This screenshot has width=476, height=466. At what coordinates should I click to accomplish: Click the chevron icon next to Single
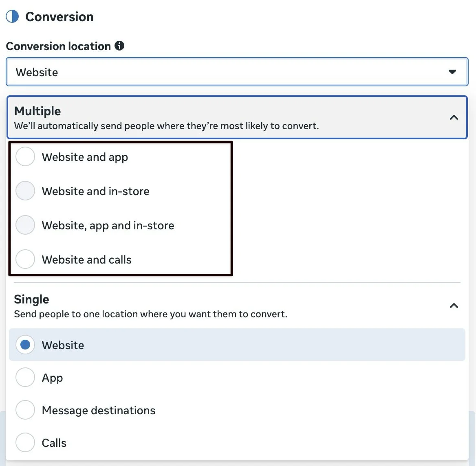point(454,305)
